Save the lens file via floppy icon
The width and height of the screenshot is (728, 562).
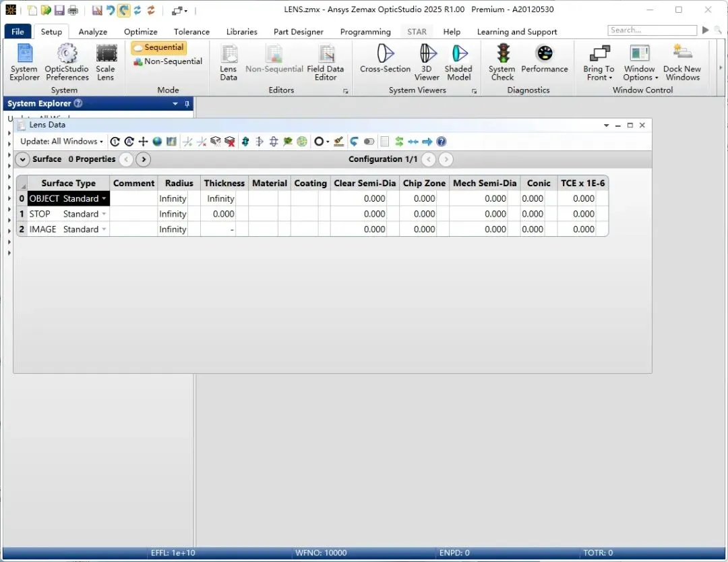pos(59,10)
